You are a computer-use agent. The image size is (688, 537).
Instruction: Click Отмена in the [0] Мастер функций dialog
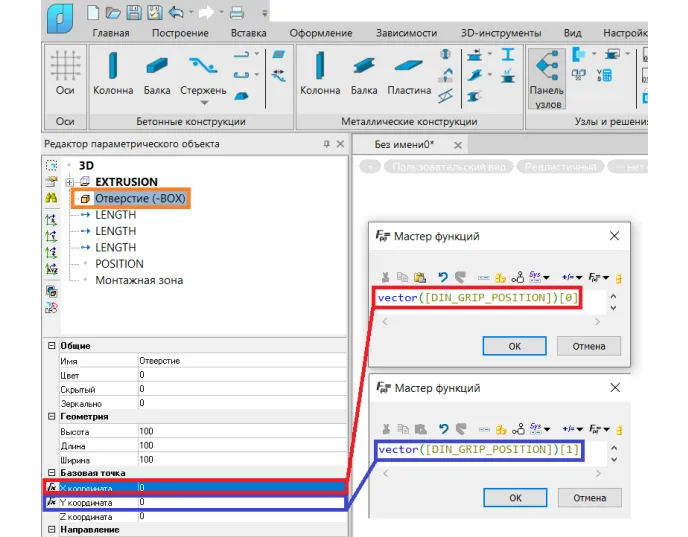(589, 346)
